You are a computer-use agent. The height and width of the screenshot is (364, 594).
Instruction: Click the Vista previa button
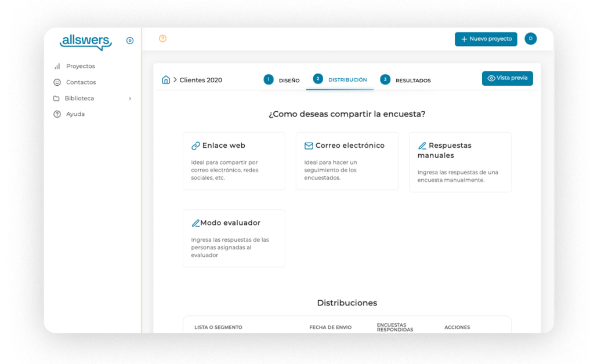coord(507,78)
